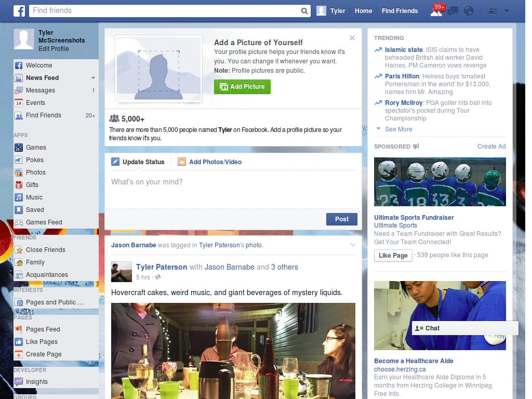
Task: Click the Photos app icon
Action: click(x=19, y=172)
